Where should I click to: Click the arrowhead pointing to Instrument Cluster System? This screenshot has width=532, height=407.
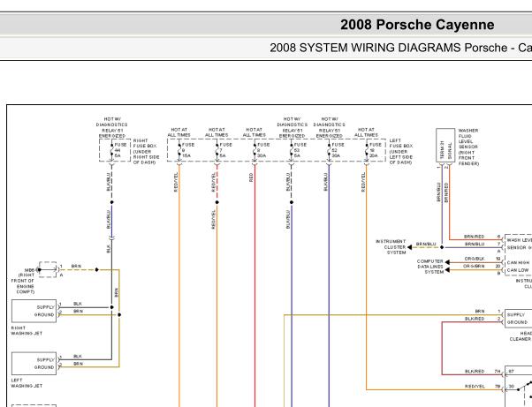[x=409, y=247]
